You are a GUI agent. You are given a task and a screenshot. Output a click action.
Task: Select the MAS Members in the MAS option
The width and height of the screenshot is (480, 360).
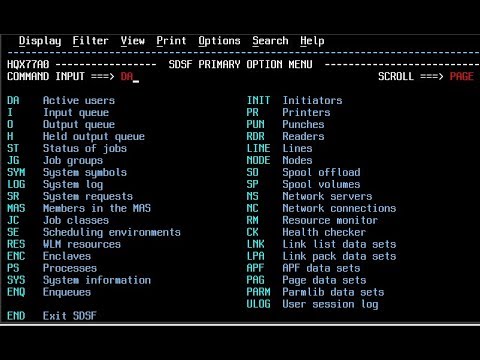tap(79, 208)
